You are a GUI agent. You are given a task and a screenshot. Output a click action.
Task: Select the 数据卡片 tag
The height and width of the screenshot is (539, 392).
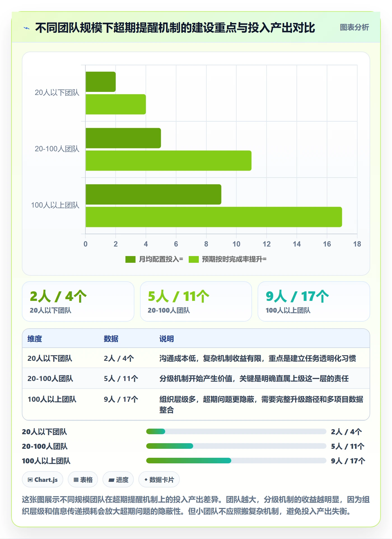pos(159,480)
